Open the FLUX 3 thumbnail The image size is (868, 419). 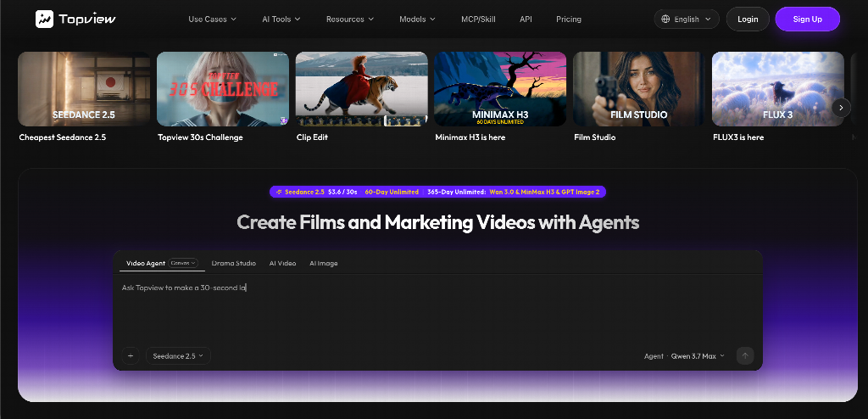(x=778, y=89)
